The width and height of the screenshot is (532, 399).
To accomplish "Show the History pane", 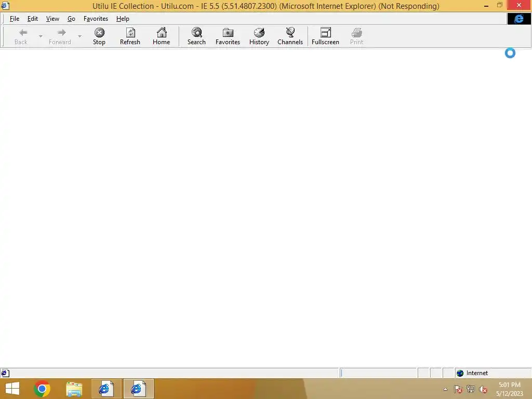I will point(259,36).
